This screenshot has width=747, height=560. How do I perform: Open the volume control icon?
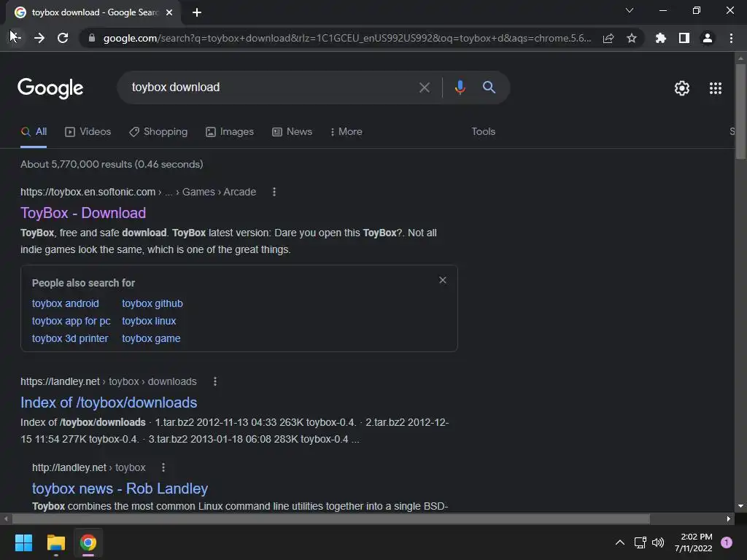(x=658, y=542)
